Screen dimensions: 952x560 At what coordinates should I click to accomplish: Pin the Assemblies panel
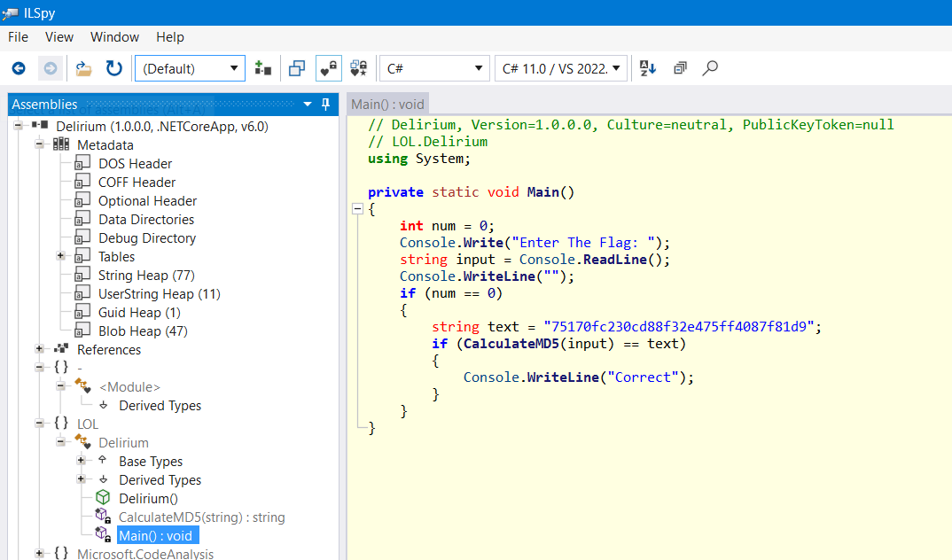(x=326, y=105)
